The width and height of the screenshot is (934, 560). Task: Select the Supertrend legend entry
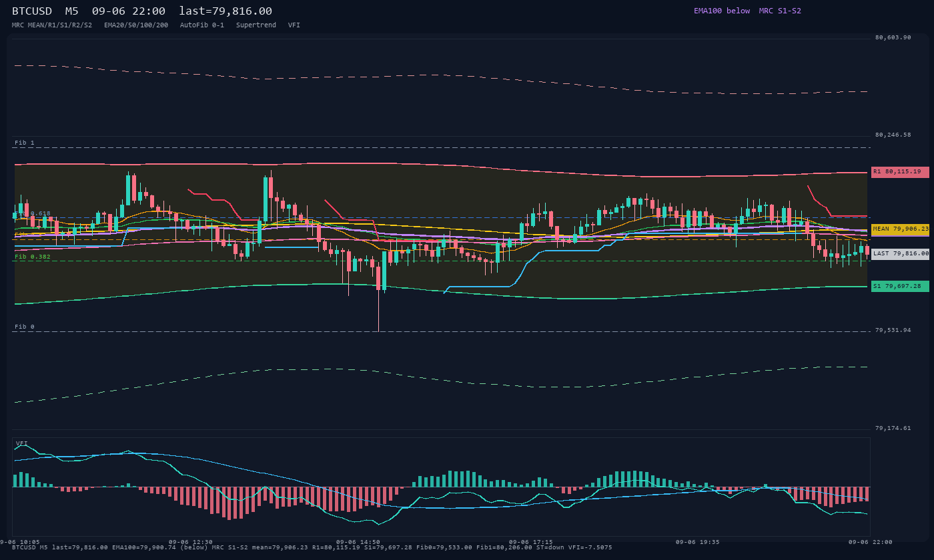(256, 25)
